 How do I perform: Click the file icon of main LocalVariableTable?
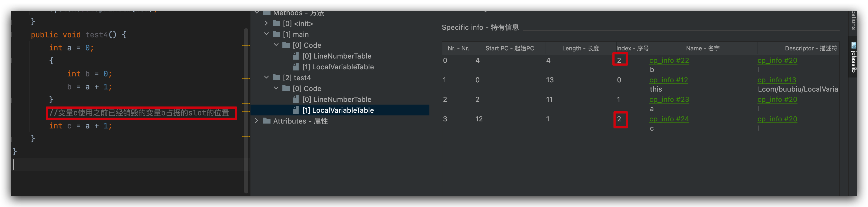pyautogui.click(x=296, y=67)
